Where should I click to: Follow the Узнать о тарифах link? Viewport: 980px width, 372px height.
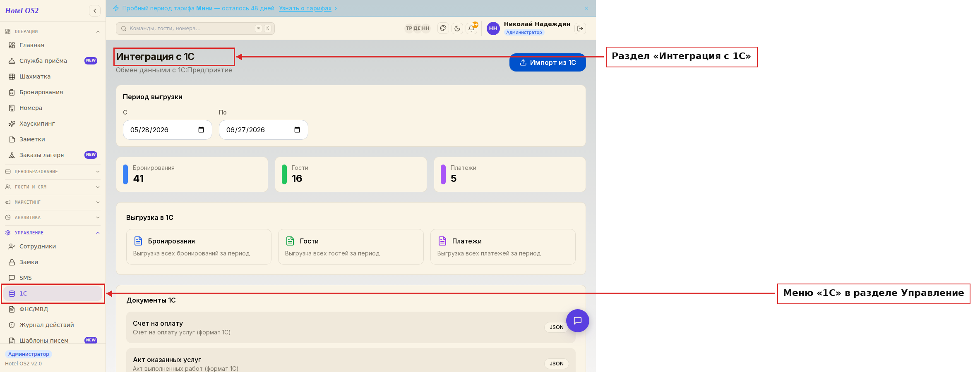[305, 8]
